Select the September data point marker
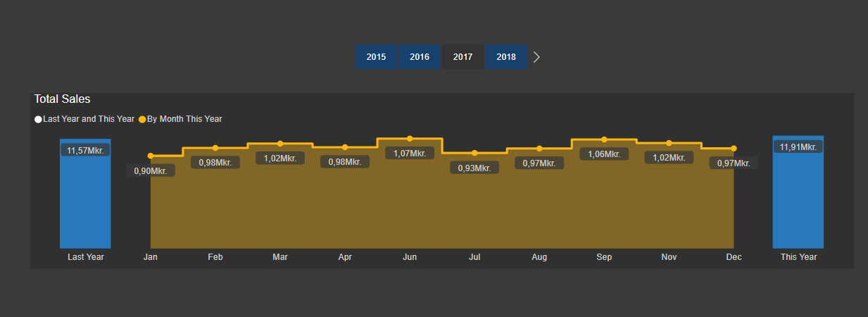This screenshot has width=868, height=317. point(604,139)
